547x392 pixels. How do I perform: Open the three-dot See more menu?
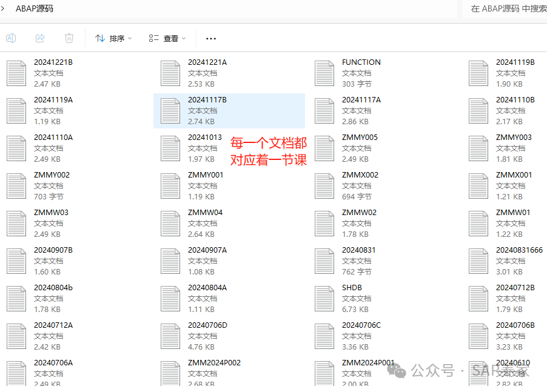210,38
